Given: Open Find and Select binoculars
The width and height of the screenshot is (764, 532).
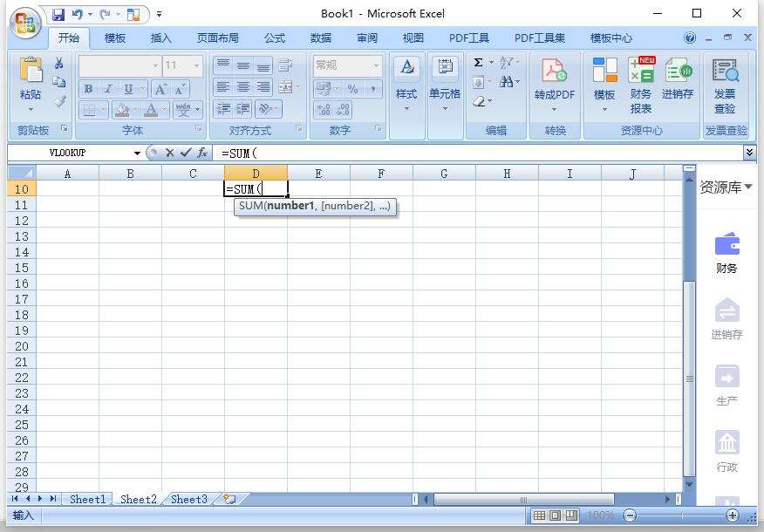Looking at the screenshot, I should pos(507,82).
